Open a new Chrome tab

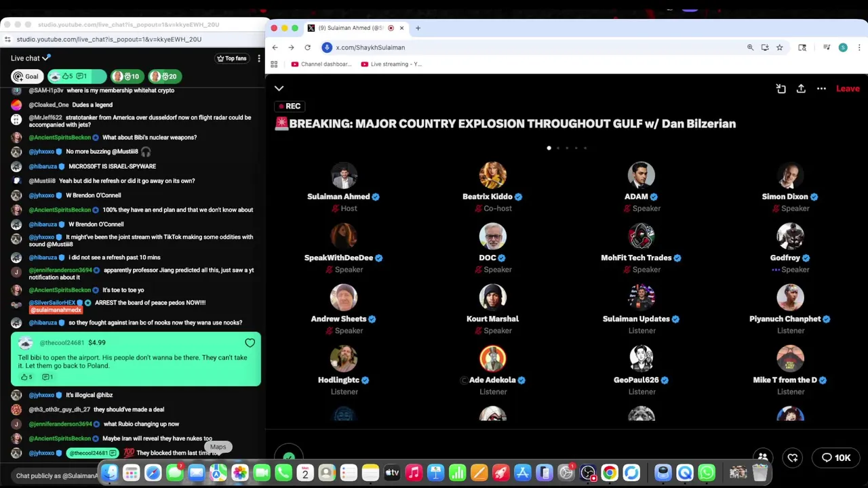click(x=418, y=28)
